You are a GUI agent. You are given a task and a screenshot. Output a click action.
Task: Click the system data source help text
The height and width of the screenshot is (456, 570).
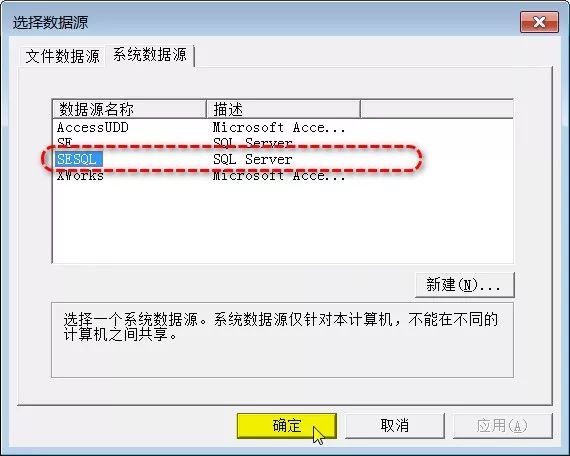281,327
